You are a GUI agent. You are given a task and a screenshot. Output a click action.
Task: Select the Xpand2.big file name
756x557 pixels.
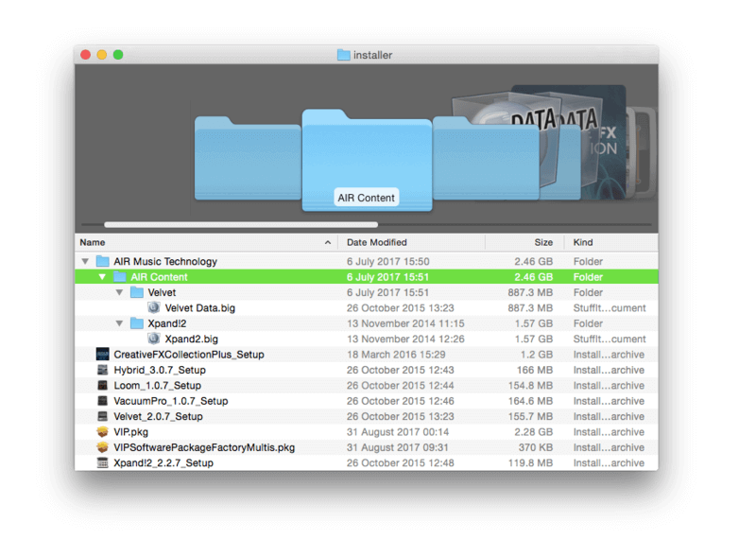click(192, 339)
